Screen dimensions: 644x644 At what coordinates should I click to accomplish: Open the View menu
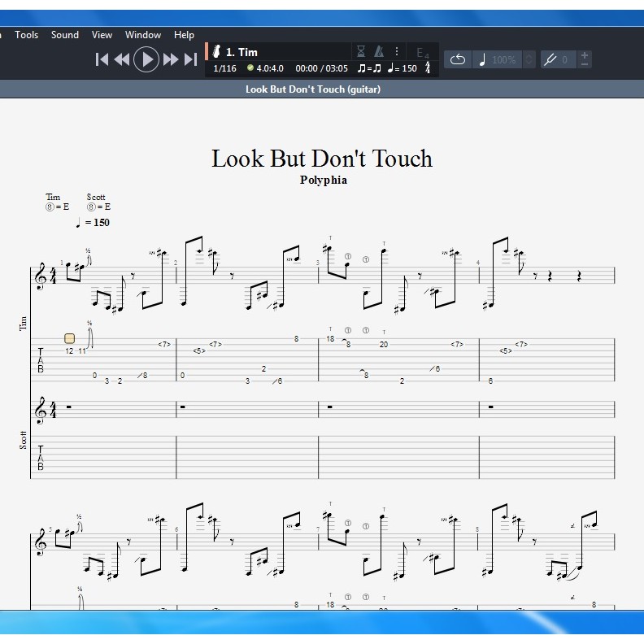[x=102, y=35]
